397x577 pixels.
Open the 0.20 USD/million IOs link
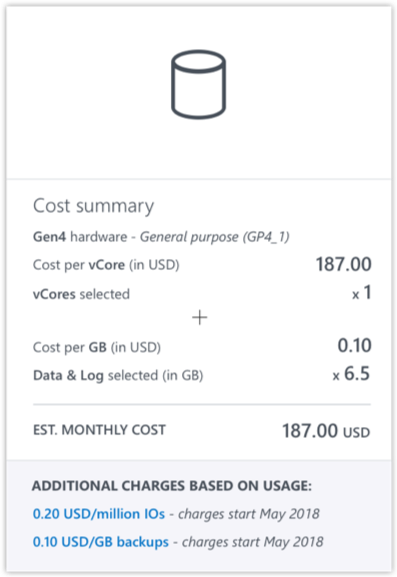tap(99, 514)
